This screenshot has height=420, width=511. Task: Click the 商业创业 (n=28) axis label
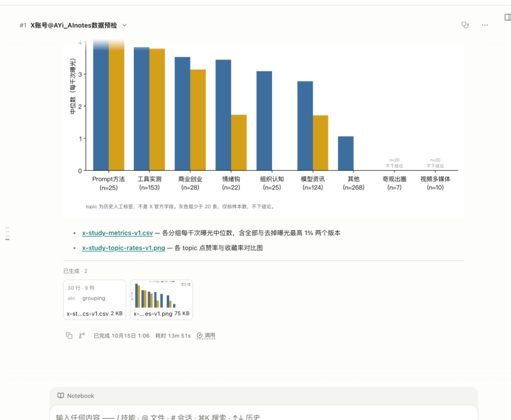click(x=190, y=183)
